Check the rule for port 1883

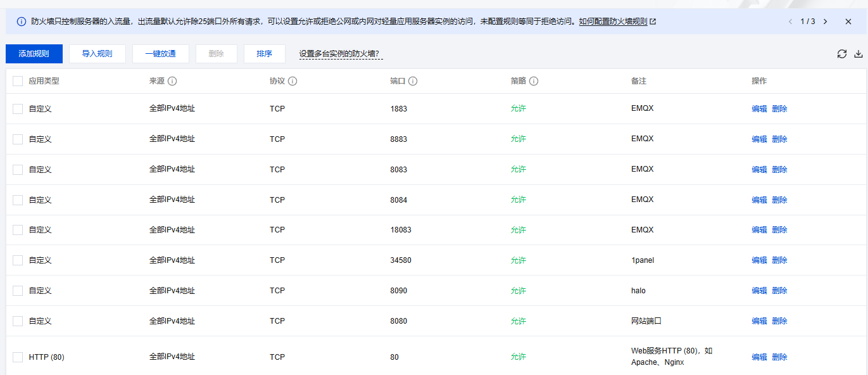[x=18, y=109]
